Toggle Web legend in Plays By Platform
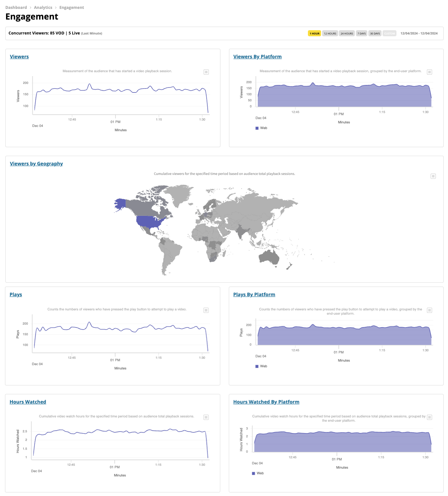This screenshot has width=448, height=496. pos(261,366)
